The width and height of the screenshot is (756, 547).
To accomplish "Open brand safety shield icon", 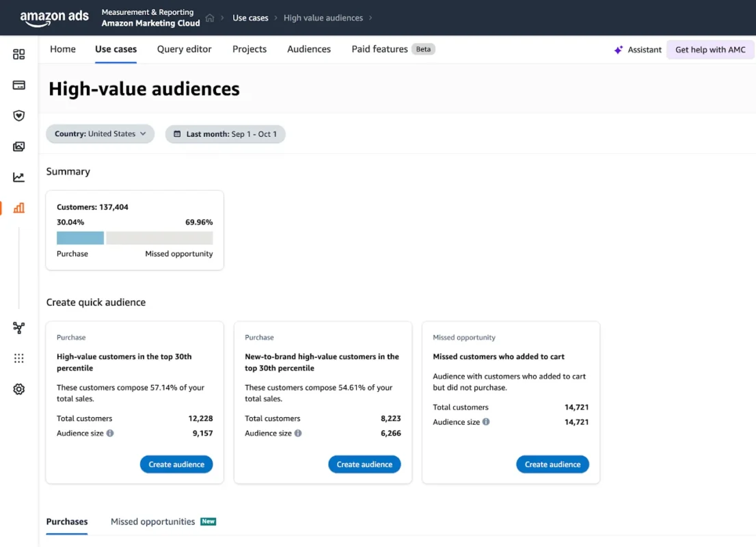I will (x=18, y=115).
